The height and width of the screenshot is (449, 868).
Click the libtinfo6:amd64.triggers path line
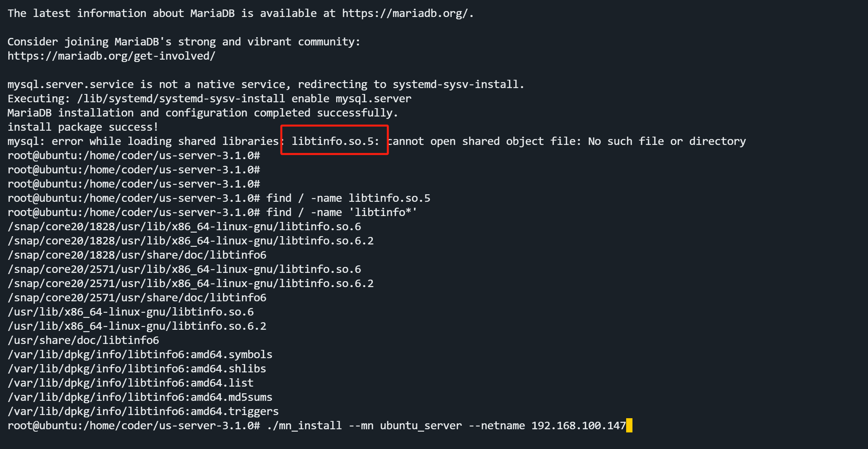coord(143,411)
